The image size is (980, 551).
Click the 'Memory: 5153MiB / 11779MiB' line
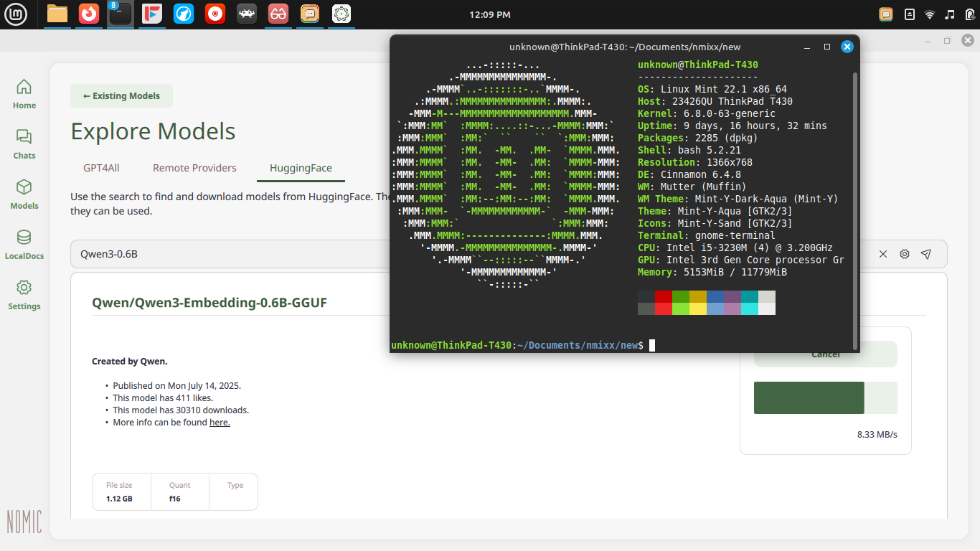pos(712,272)
